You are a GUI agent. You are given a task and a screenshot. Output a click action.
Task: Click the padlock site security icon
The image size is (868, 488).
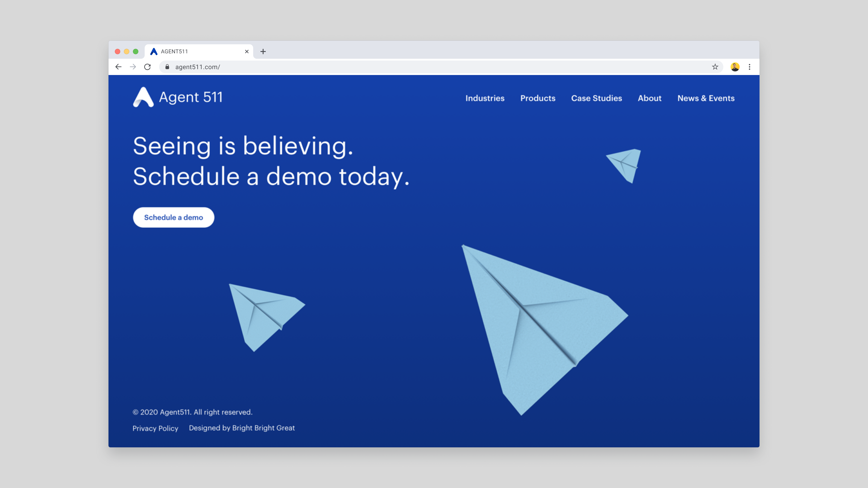[x=167, y=67]
